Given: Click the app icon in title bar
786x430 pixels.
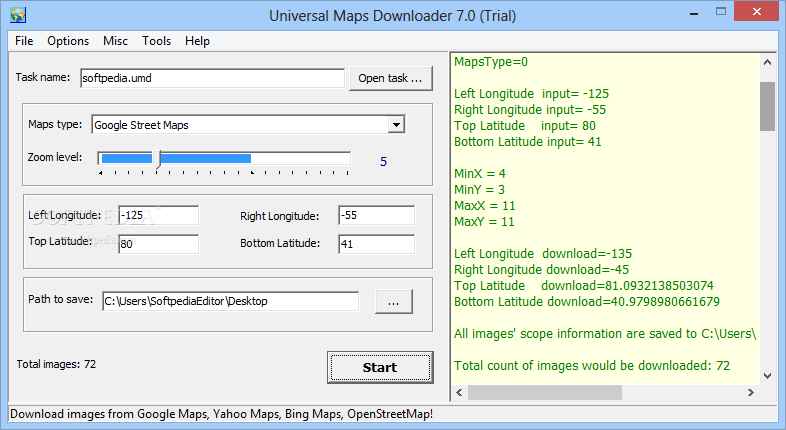Looking at the screenshot, I should [x=17, y=15].
